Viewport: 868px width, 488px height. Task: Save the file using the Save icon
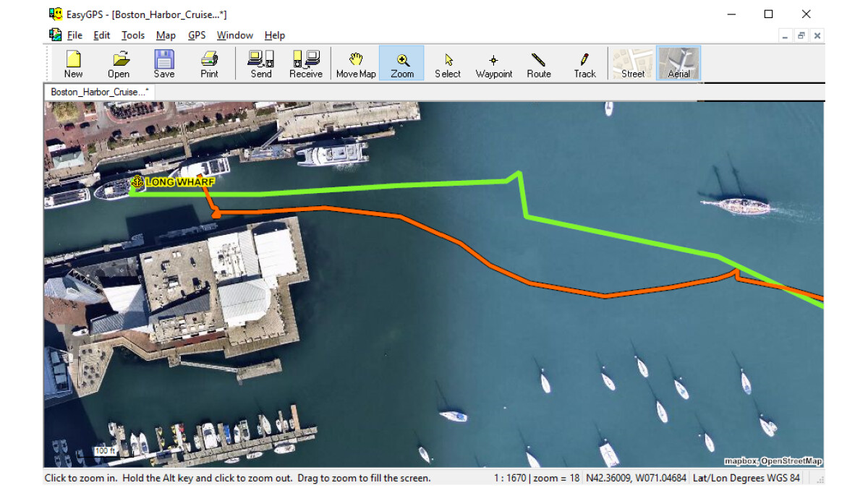164,64
